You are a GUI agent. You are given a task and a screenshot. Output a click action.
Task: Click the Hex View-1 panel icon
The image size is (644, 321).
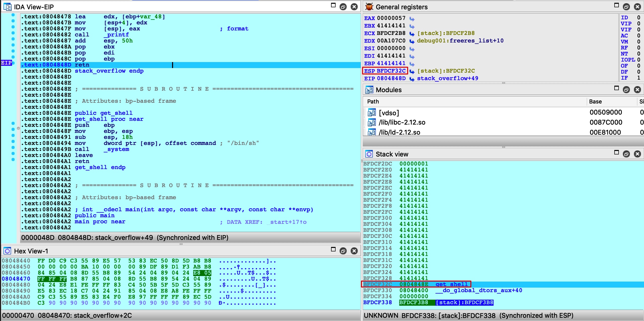tap(8, 251)
